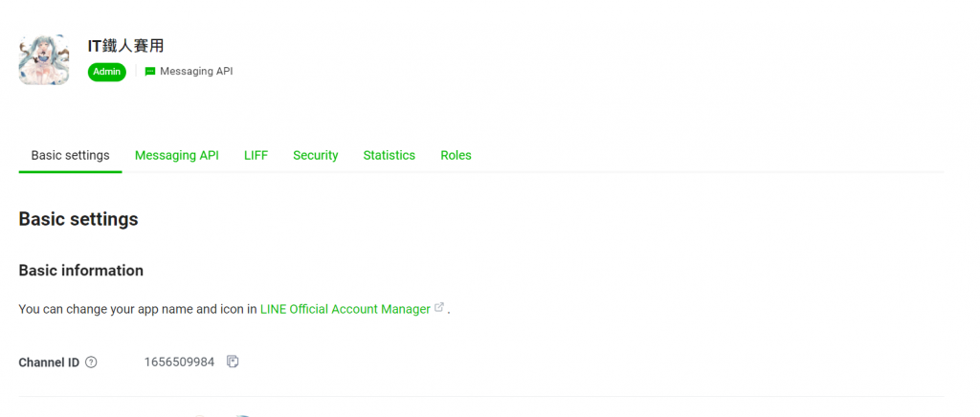Click the Messaging API label beside Admin
The height and width of the screenshot is (417, 980).
point(196,72)
